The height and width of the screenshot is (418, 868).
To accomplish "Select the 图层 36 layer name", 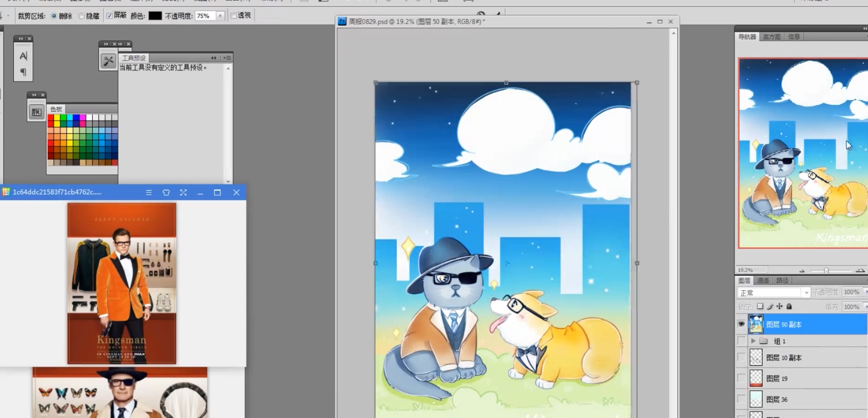I will (x=777, y=399).
